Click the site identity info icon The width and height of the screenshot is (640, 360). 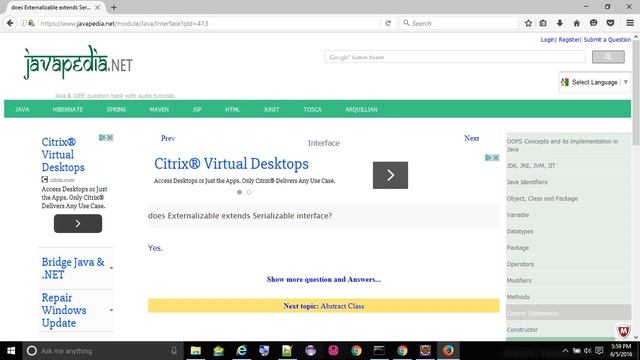23,23
